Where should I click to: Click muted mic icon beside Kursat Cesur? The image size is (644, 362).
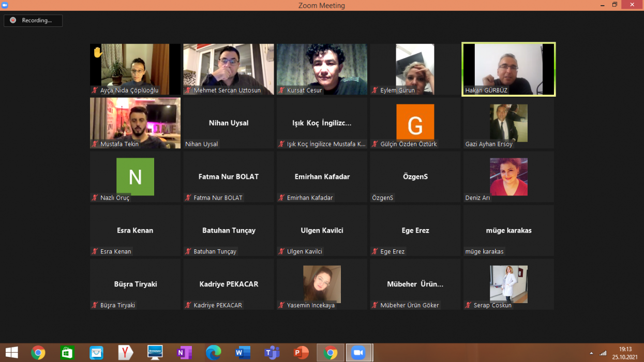[282, 90]
